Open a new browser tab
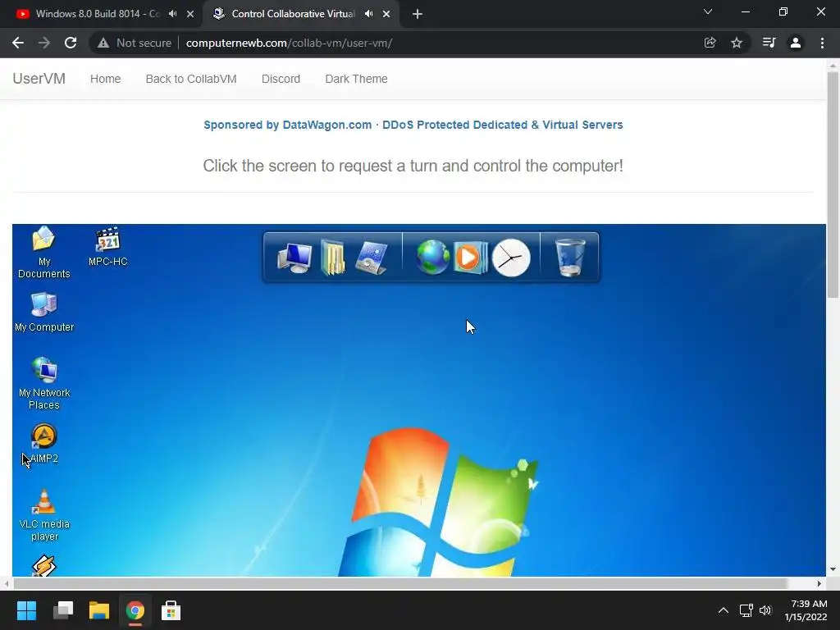Image resolution: width=840 pixels, height=630 pixels. pos(418,14)
